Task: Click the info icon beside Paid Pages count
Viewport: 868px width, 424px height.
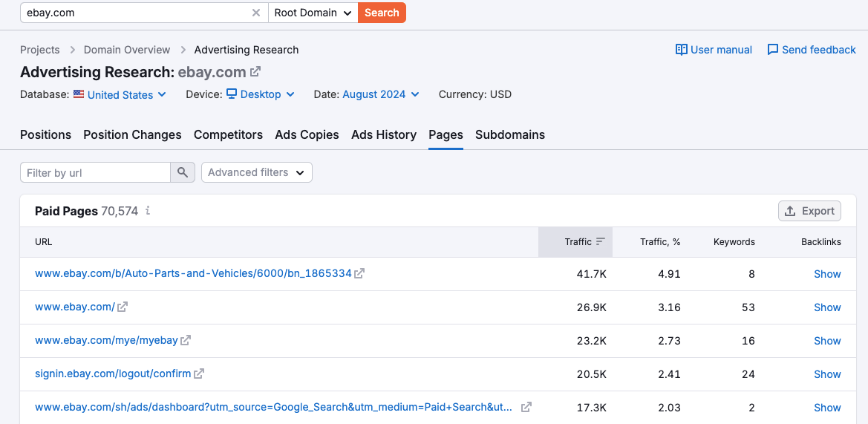Action: coord(147,211)
